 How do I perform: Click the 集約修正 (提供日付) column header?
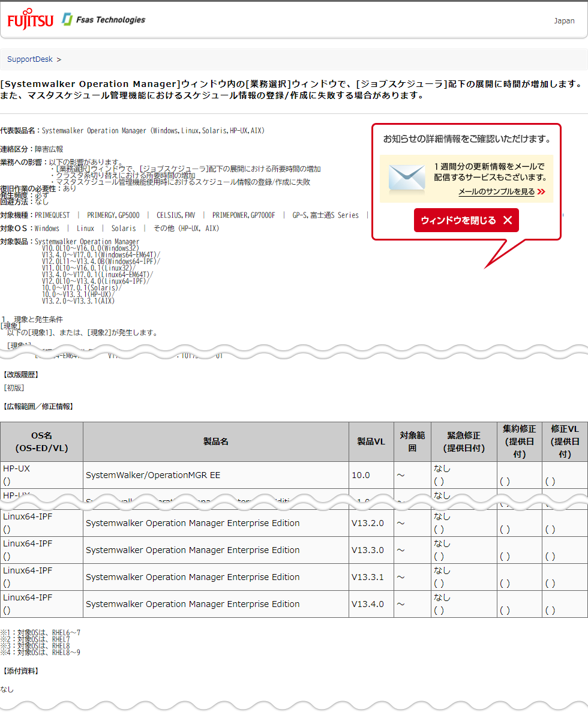click(x=520, y=442)
